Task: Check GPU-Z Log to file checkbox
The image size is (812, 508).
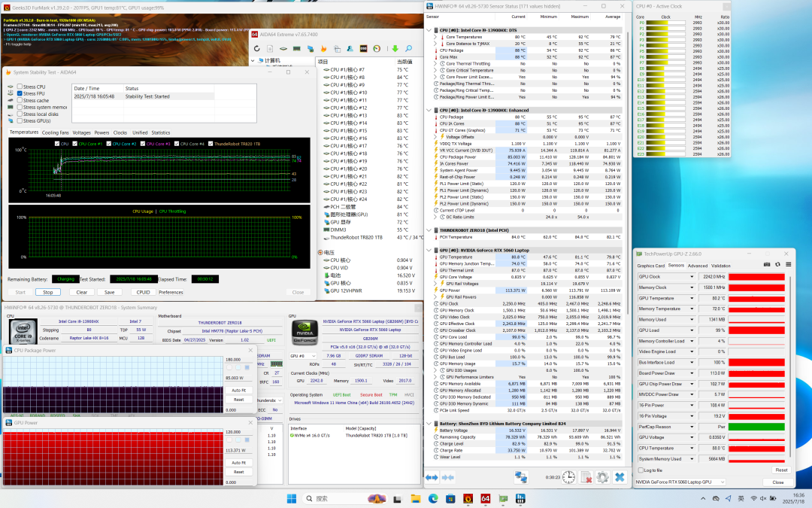Action: 641,470
